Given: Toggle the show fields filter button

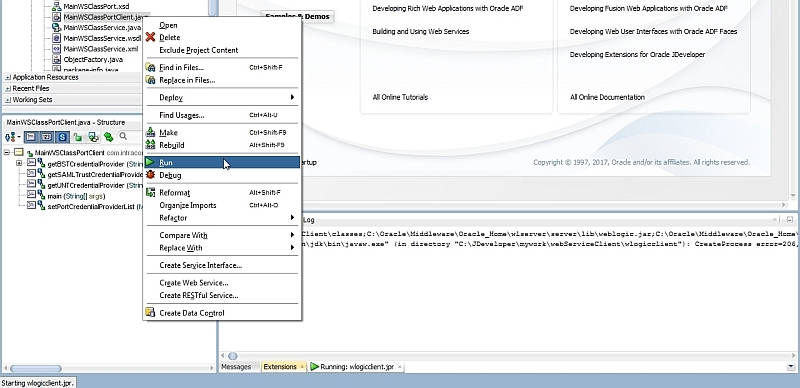Looking at the screenshot, I should pyautogui.click(x=46, y=137).
